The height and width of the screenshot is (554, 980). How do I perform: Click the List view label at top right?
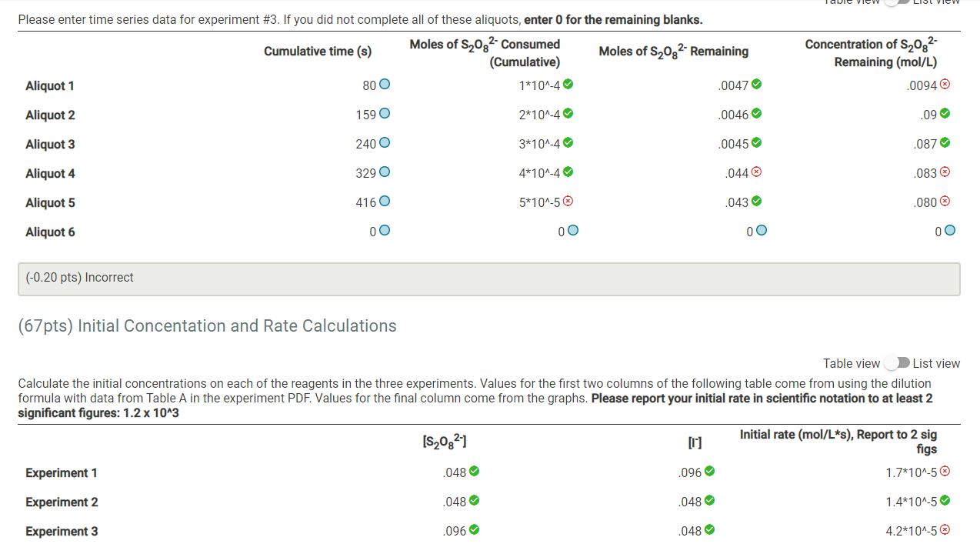[935, 3]
